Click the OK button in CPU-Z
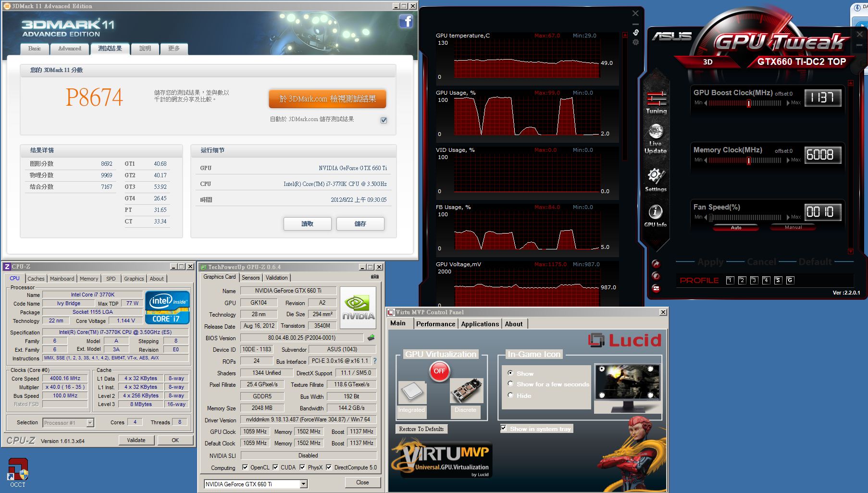This screenshot has width=868, height=493. (x=175, y=440)
